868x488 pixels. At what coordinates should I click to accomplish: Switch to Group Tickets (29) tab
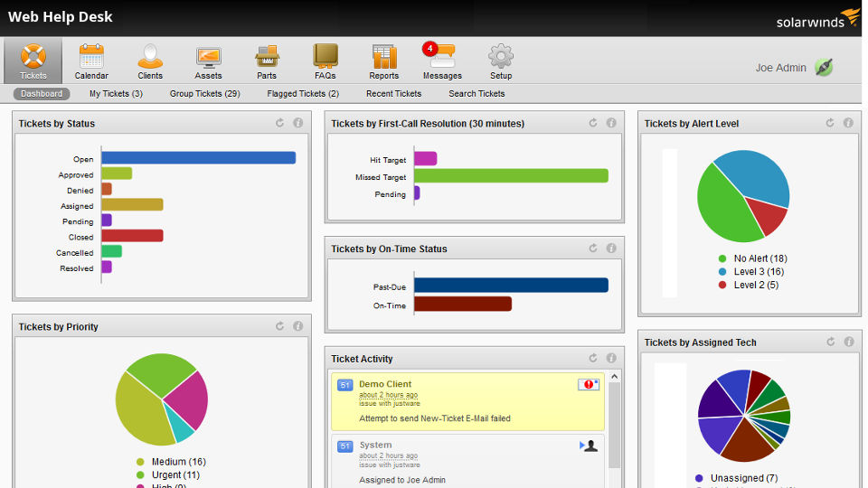tap(204, 94)
